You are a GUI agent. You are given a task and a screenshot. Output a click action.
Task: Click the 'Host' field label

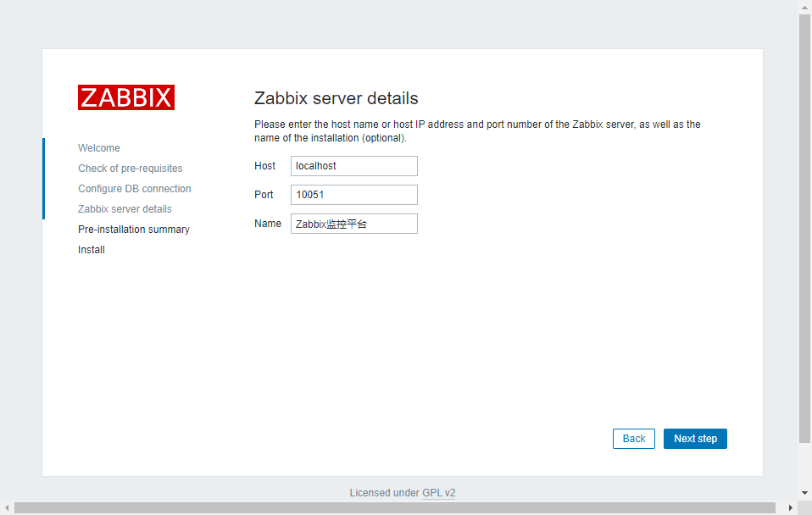click(x=264, y=166)
